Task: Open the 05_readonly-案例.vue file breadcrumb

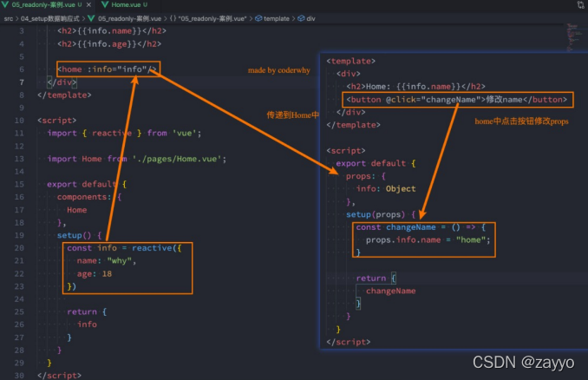Action: pos(129,18)
